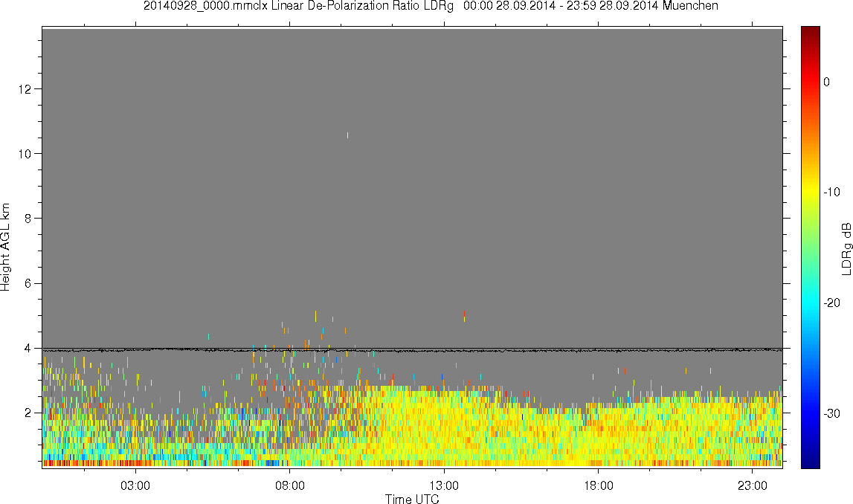Click the dark red top of colorbar

(x=811, y=30)
